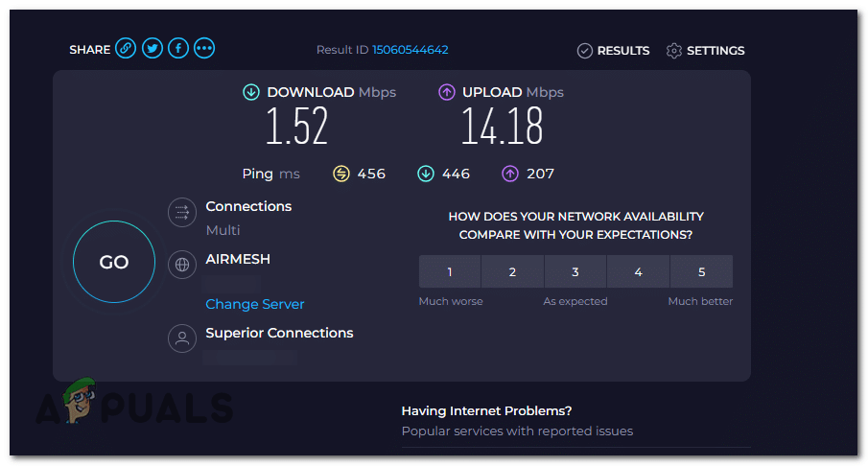Click the AIRMESH server globe icon

[x=181, y=265]
